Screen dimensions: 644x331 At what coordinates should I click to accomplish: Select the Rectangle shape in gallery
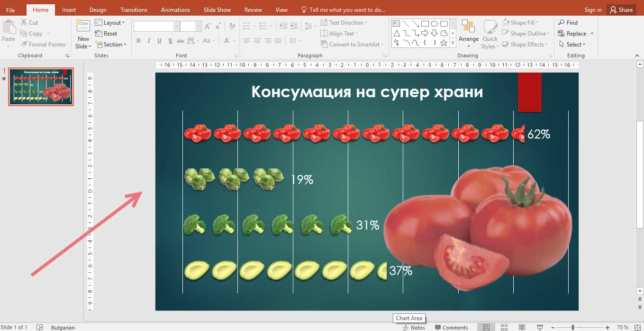(x=425, y=23)
